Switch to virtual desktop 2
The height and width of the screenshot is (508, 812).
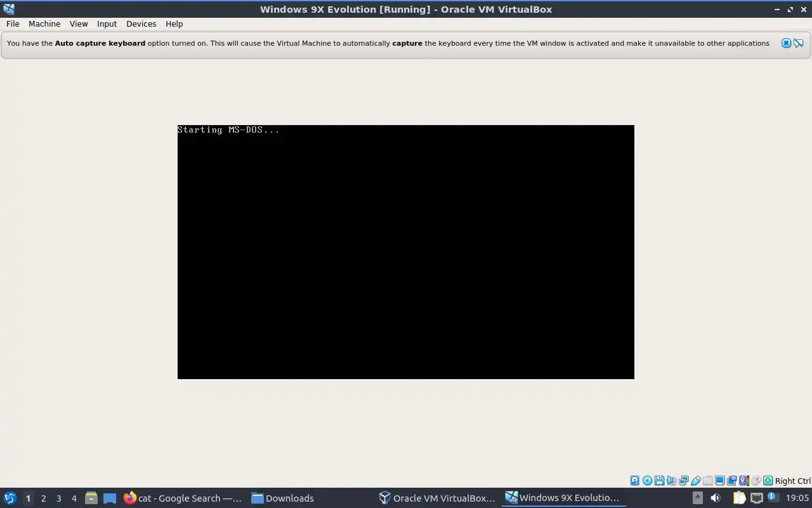43,498
